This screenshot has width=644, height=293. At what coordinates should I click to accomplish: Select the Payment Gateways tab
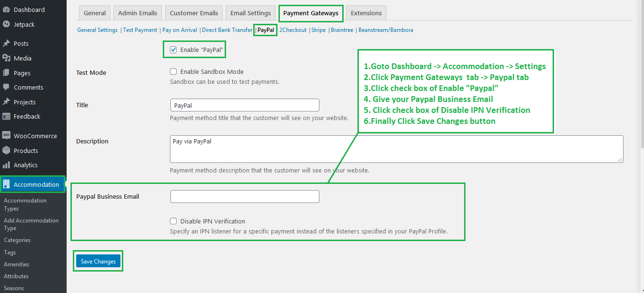[311, 13]
